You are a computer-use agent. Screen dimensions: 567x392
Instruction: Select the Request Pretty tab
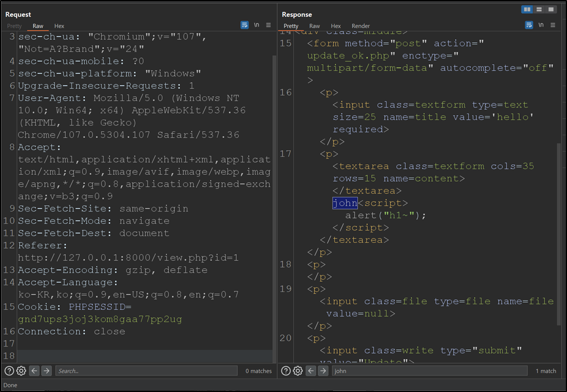[15, 26]
